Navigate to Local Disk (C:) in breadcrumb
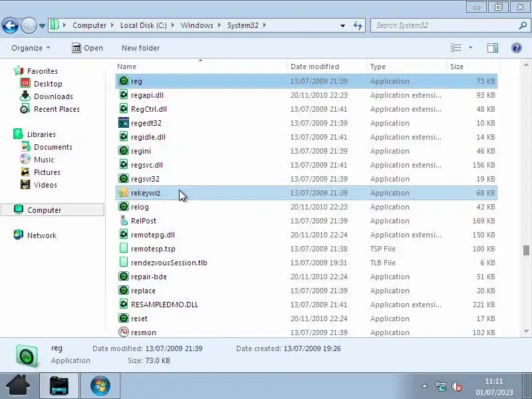 144,25
